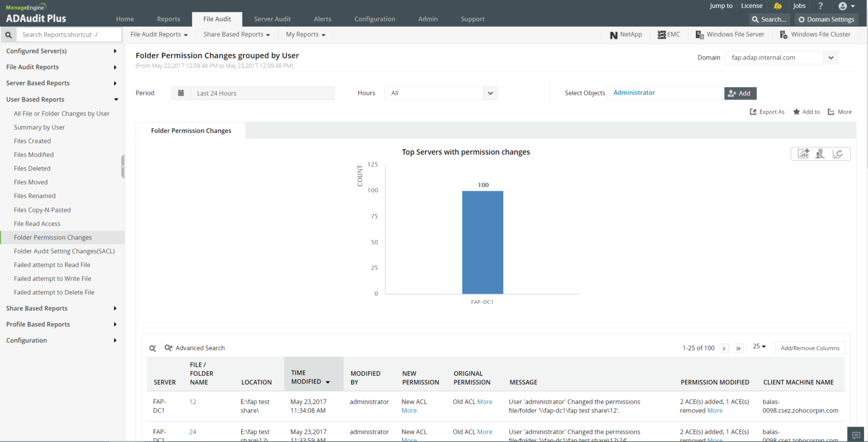
Task: Switch to the Server Audit tab
Action: click(x=272, y=19)
